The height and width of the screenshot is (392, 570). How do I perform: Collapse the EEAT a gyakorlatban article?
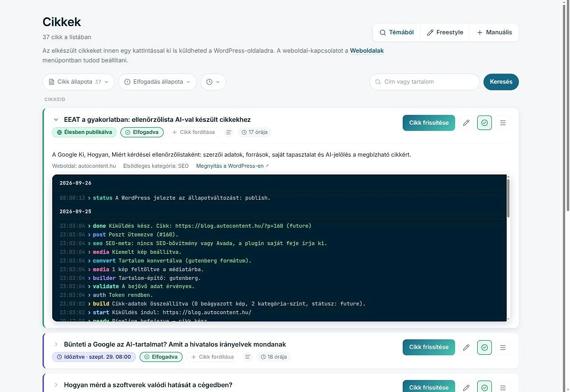pyautogui.click(x=56, y=119)
